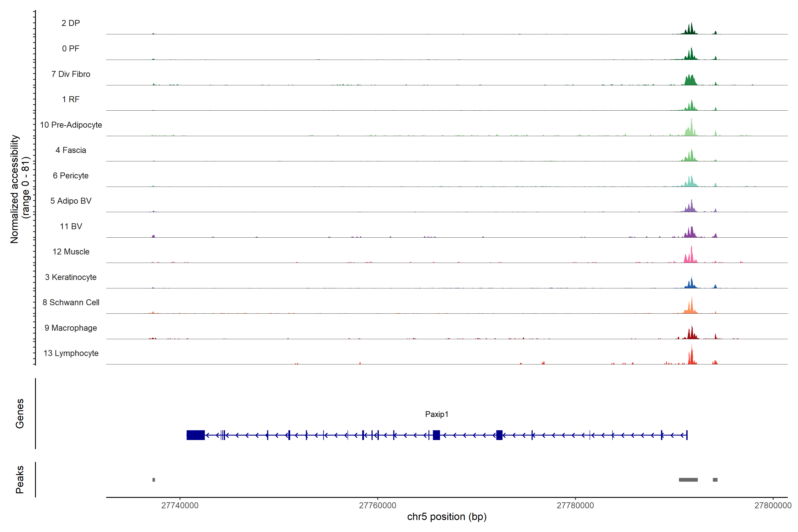Select the 2 DP track label
The image size is (798, 532).
(70, 23)
